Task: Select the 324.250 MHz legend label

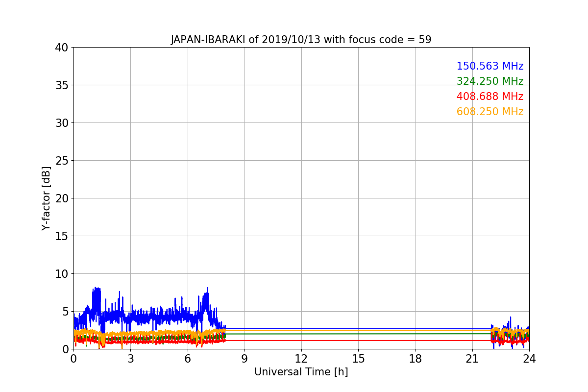Action: click(x=490, y=81)
